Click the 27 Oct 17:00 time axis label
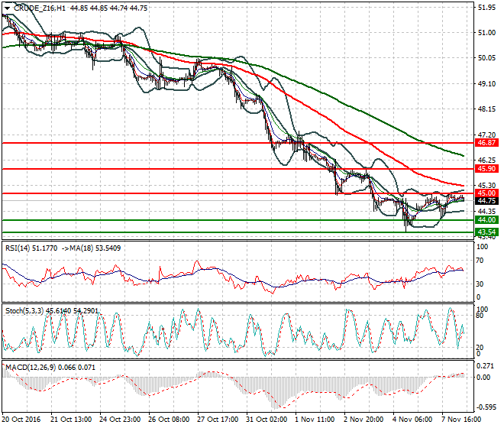The width and height of the screenshot is (504, 428). (218, 420)
